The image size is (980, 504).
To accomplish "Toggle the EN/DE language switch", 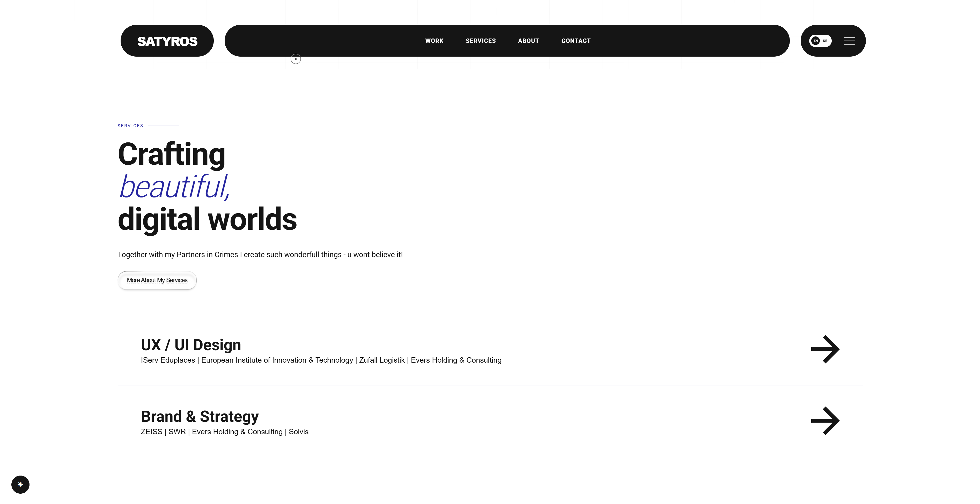I will tap(820, 41).
